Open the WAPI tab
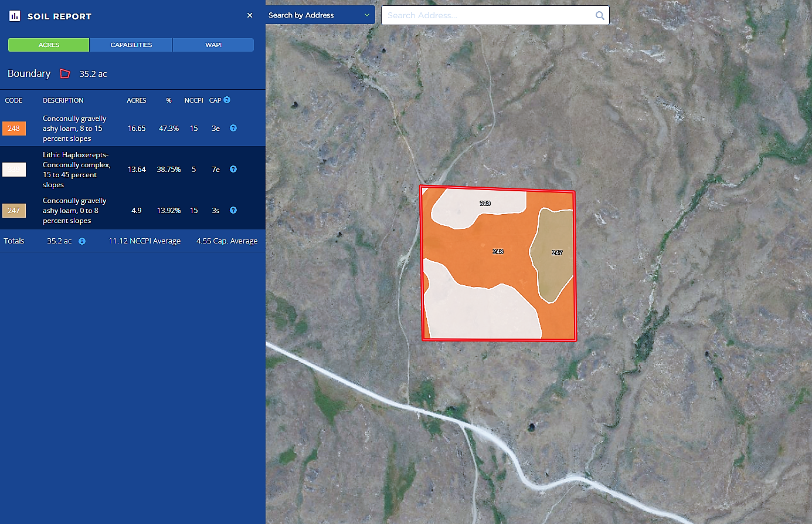This screenshot has height=524, width=812. click(213, 45)
